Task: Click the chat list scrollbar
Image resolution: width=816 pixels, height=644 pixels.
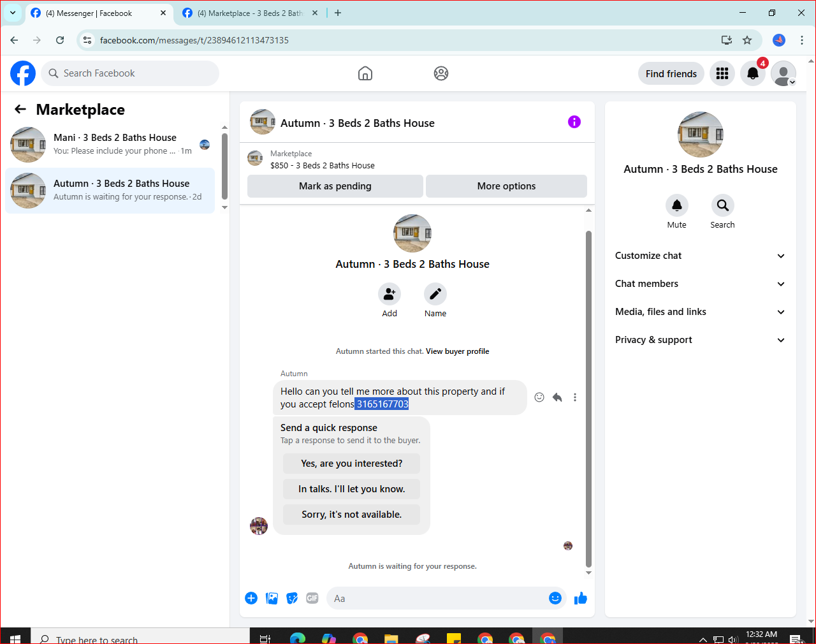Action: click(x=224, y=166)
